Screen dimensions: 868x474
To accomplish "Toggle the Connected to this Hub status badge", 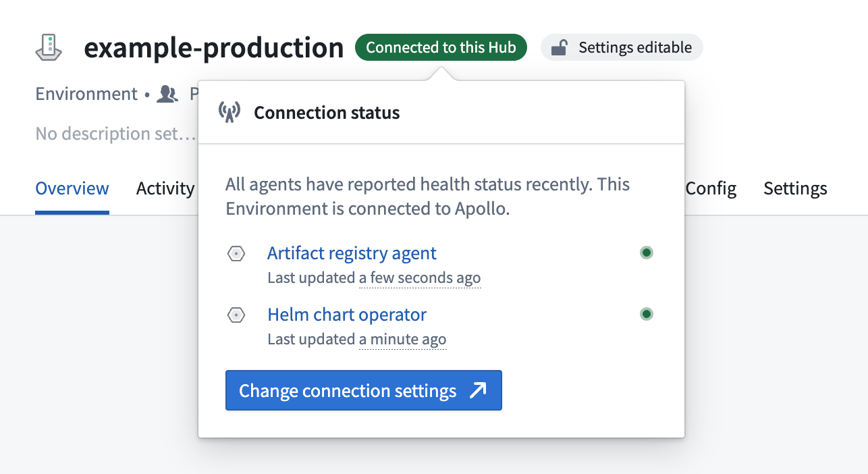I will tap(441, 47).
